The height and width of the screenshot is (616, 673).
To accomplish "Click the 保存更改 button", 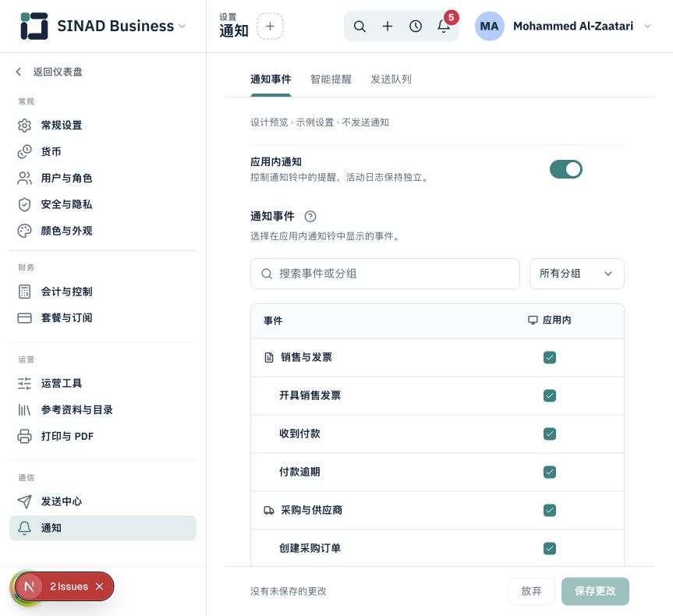I will tap(595, 591).
